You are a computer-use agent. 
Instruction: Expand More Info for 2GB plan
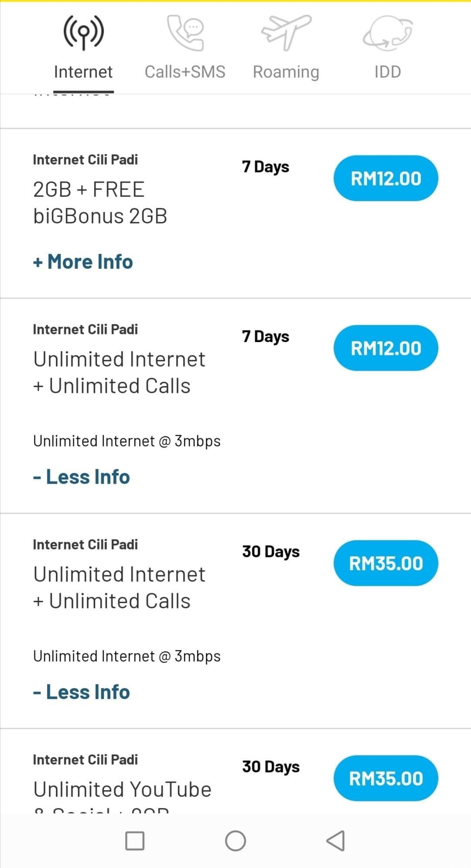(83, 262)
